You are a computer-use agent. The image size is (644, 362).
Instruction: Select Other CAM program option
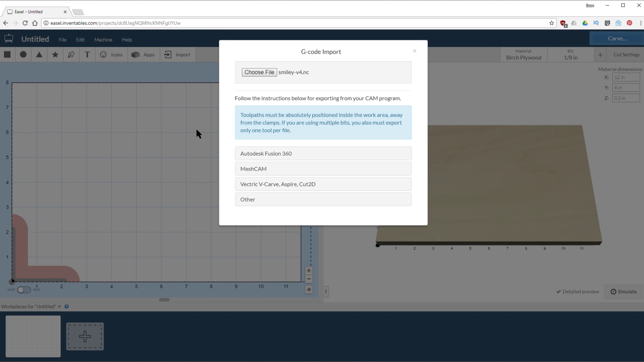point(323,199)
